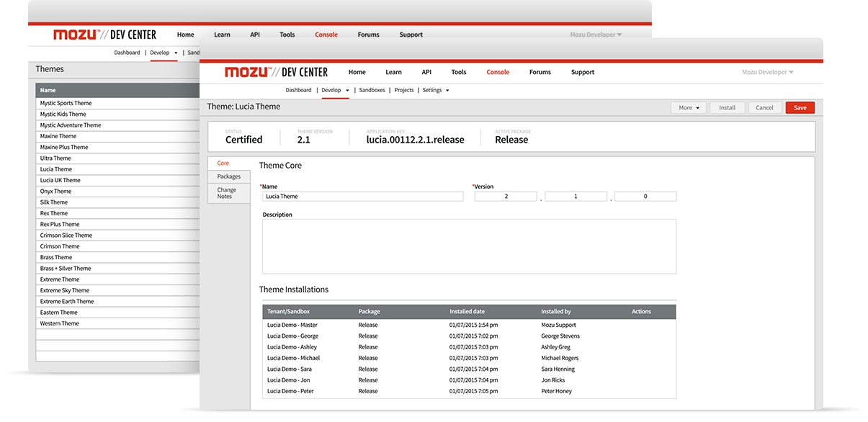
Task: Select Mystic Sports Theme in the list
Action: tap(118, 103)
